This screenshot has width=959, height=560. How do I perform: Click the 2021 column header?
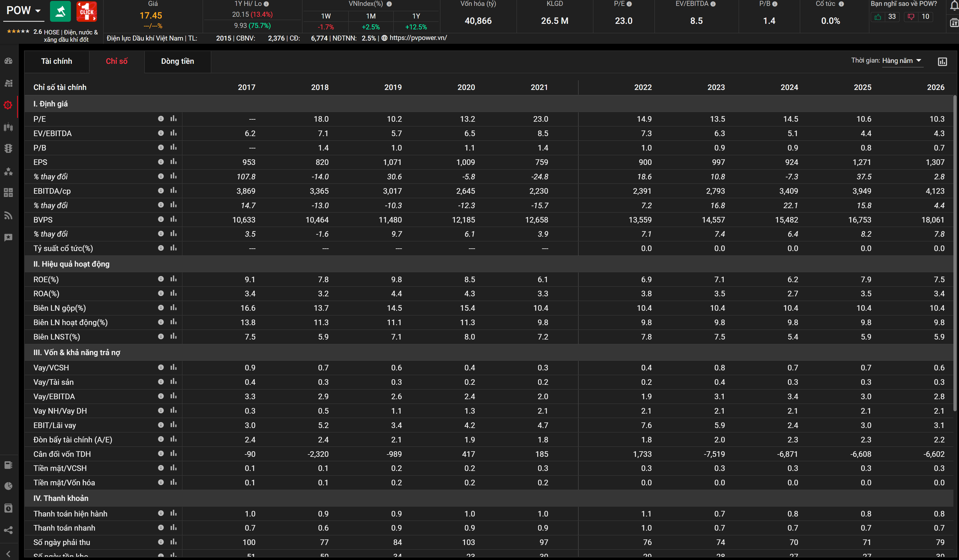pyautogui.click(x=539, y=87)
